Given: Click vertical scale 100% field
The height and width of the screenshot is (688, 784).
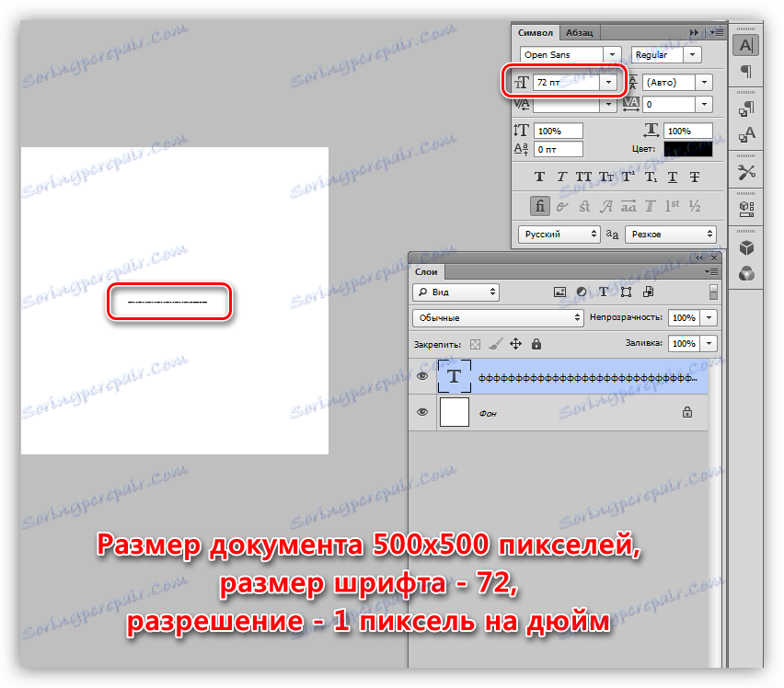Looking at the screenshot, I should [x=558, y=131].
